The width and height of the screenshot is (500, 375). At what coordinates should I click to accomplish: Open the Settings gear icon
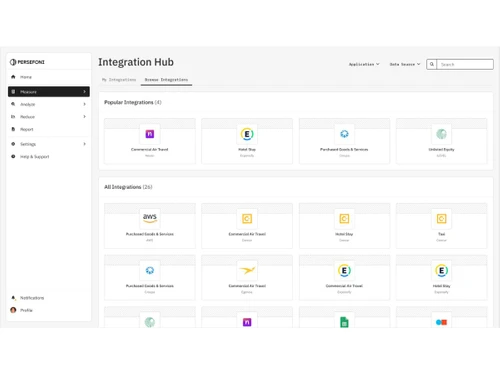13,144
